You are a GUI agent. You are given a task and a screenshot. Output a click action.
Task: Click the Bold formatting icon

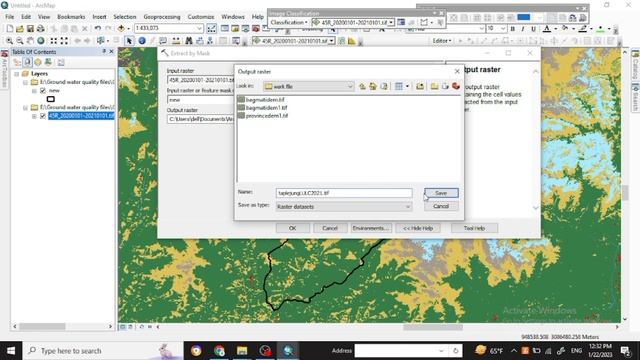[x=512, y=29]
